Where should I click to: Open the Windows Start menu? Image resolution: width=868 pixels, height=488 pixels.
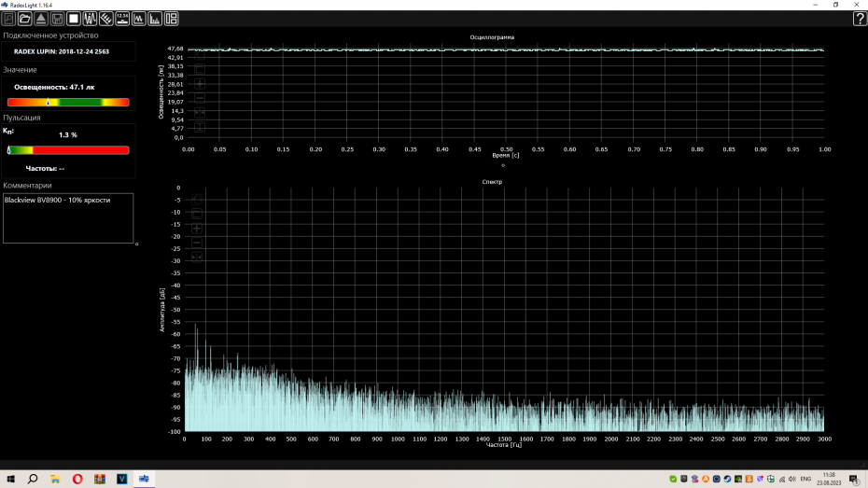[x=9, y=479]
